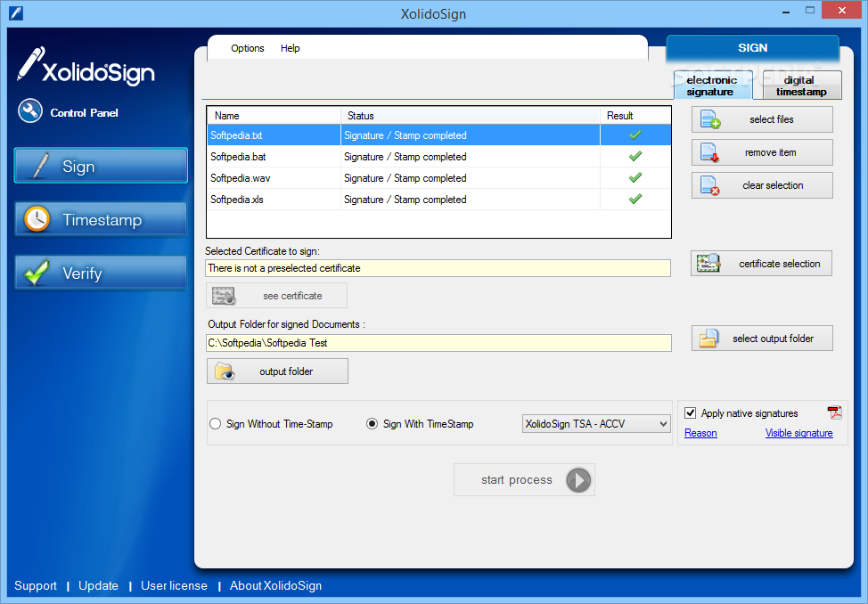The height and width of the screenshot is (604, 868).
Task: Click the green check result for Softpedia.txt
Action: click(635, 135)
